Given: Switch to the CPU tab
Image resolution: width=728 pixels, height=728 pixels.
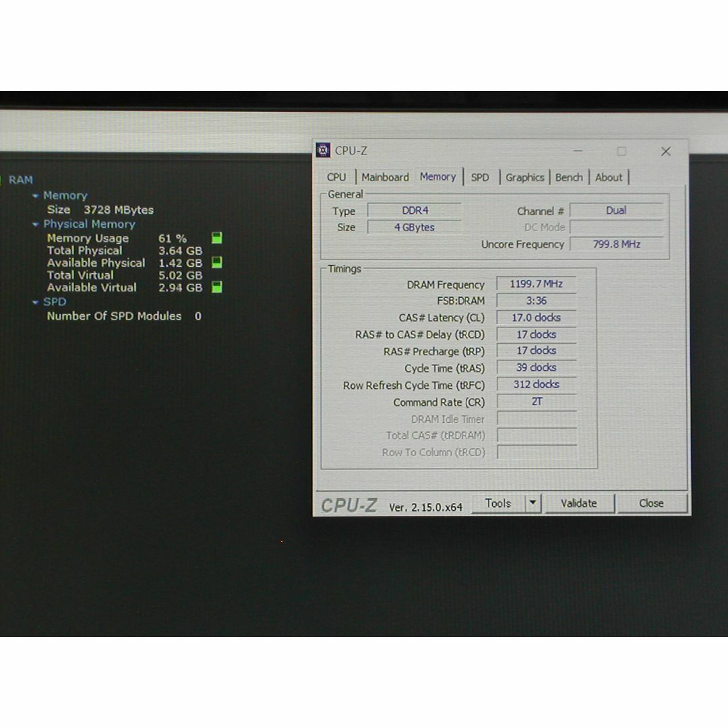Looking at the screenshot, I should [x=336, y=177].
